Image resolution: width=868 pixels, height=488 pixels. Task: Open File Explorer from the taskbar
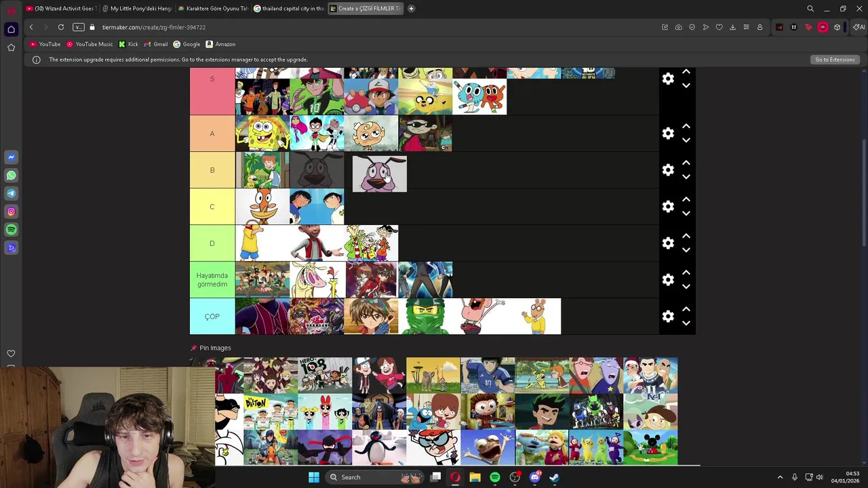point(475,477)
